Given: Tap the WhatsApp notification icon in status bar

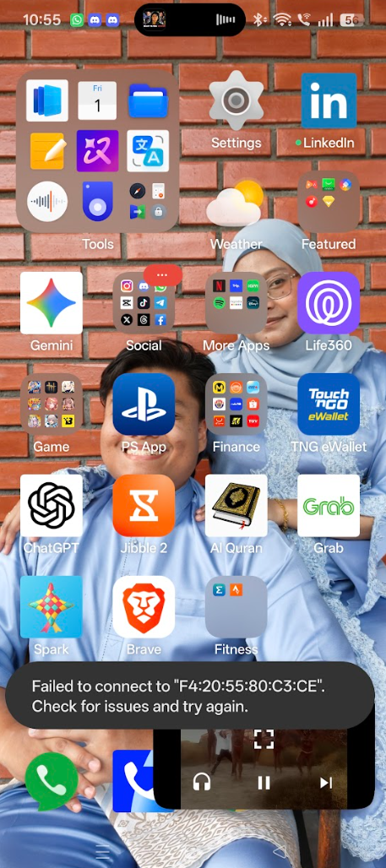Looking at the screenshot, I should click(77, 20).
